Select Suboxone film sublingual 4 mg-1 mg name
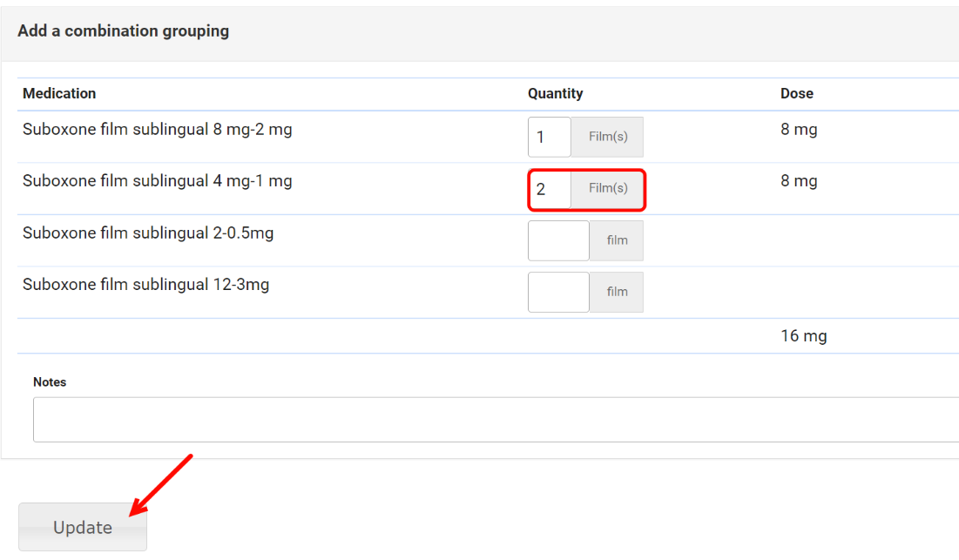Viewport: 959px width, 560px height. pyautogui.click(x=157, y=181)
